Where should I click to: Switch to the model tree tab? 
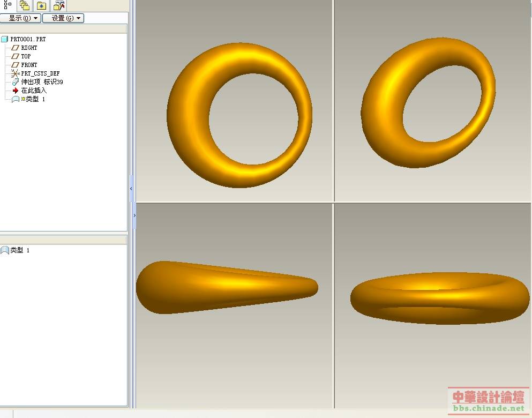coord(8,5)
